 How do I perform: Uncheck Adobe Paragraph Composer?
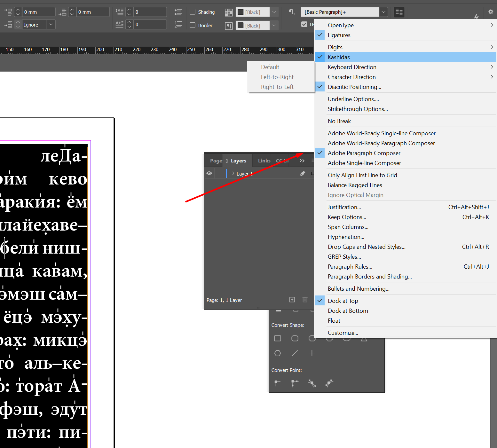point(406,153)
